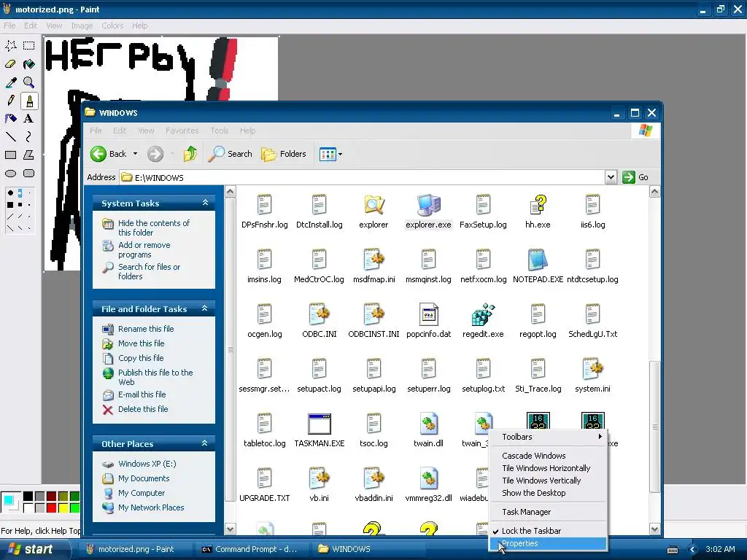
Task: Click the task pane scroll up arrow
Action: coord(230,192)
